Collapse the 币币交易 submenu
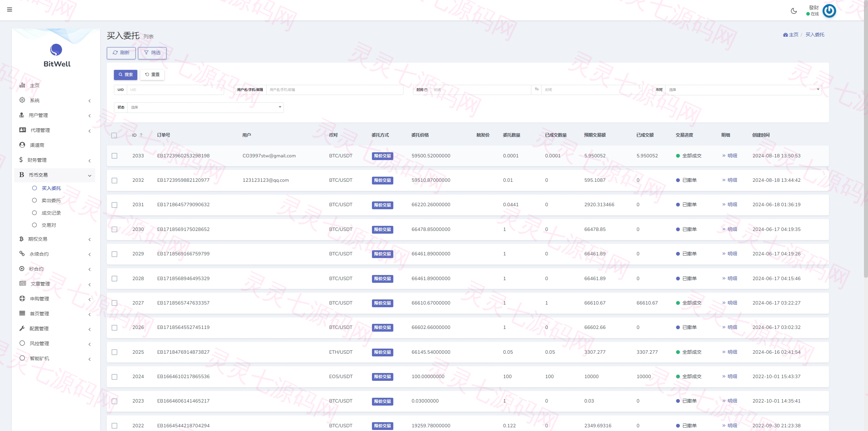The image size is (868, 431). pyautogui.click(x=90, y=176)
